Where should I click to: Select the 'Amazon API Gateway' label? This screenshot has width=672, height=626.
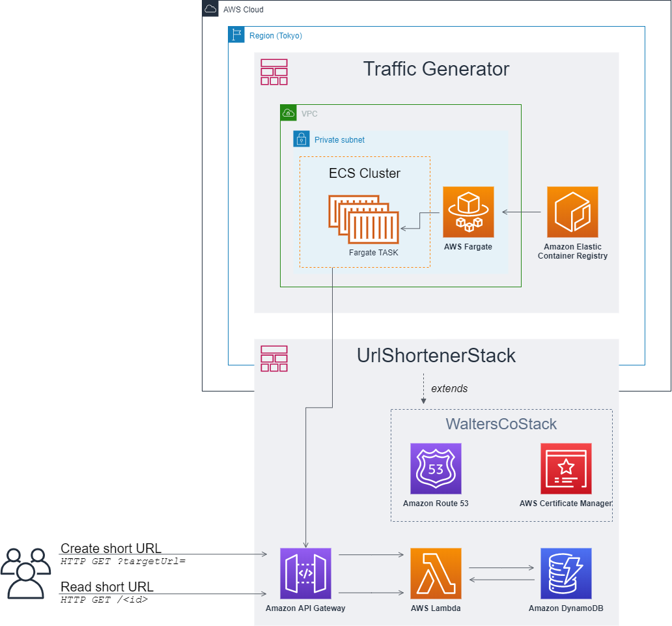pos(305,608)
